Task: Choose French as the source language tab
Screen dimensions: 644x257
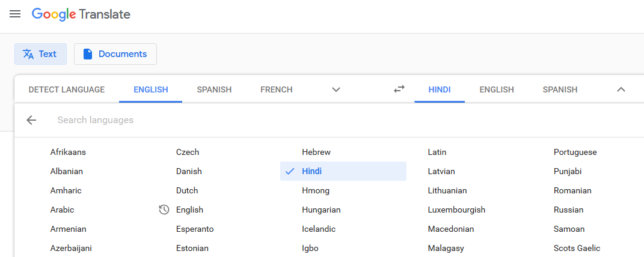Action: pyautogui.click(x=277, y=89)
